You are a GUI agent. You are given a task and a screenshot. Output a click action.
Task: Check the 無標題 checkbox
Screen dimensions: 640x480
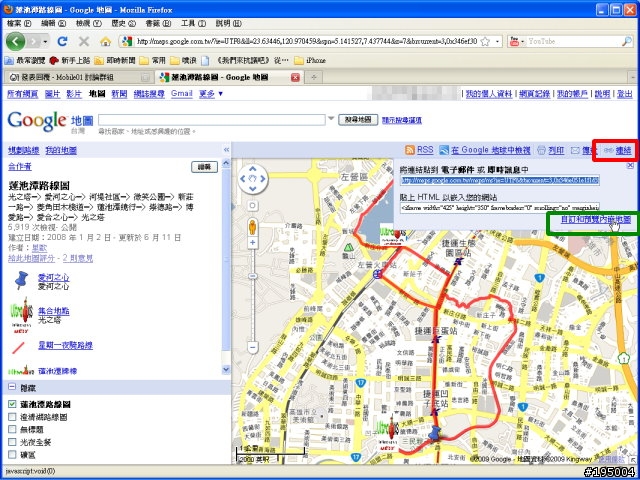coord(12,429)
